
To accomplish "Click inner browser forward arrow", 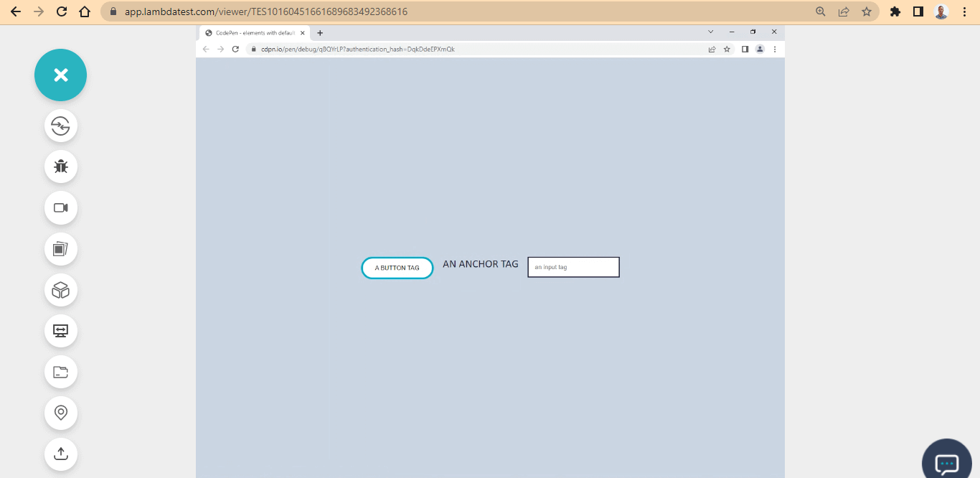I will (220, 49).
